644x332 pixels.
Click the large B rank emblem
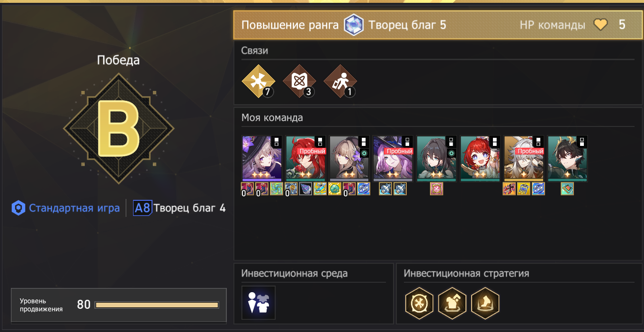(x=119, y=128)
